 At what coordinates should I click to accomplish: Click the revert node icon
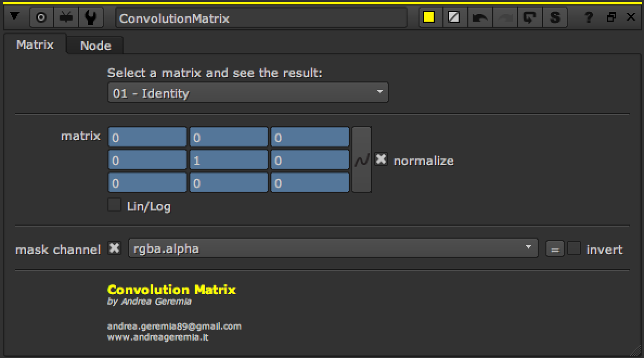529,17
